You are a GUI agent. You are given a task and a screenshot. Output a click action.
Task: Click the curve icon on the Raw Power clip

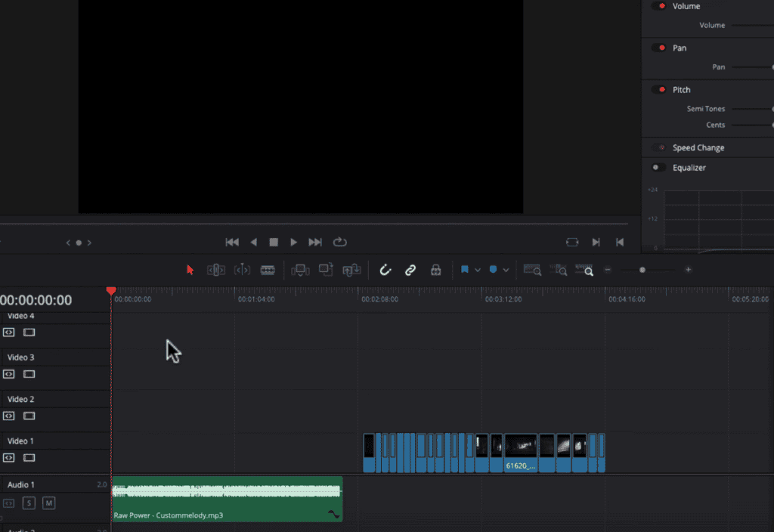tap(334, 514)
